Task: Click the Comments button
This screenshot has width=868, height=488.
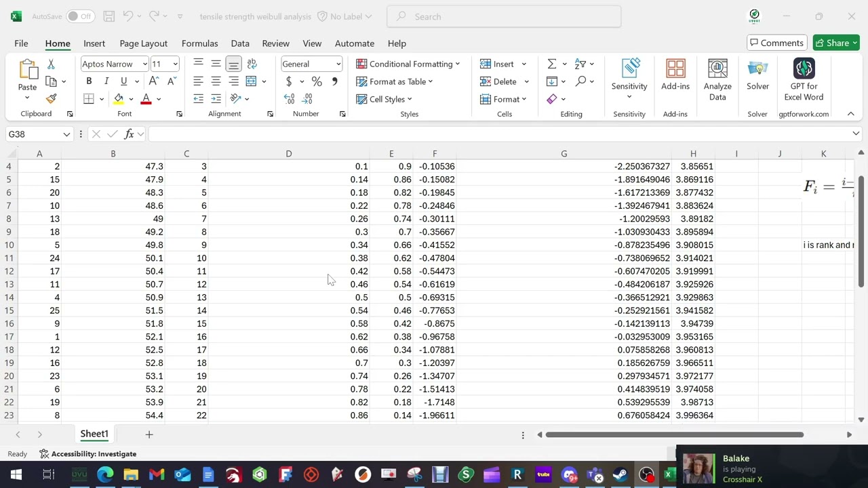Action: (x=777, y=43)
